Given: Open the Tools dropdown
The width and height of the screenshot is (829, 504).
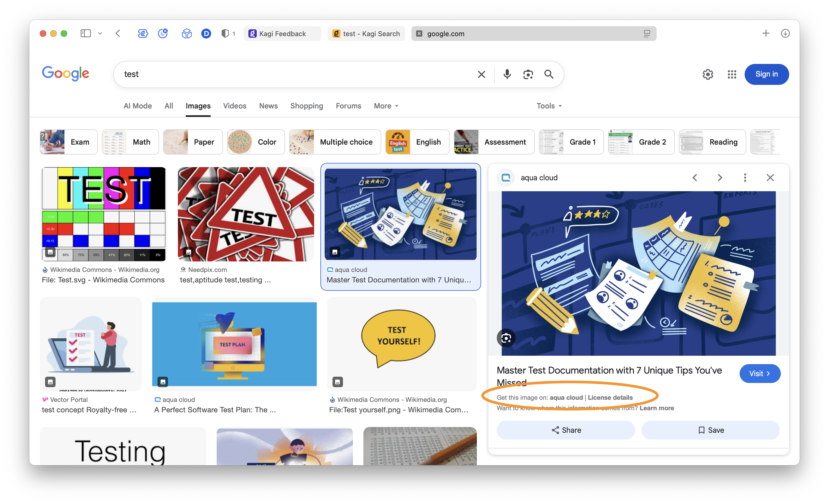Looking at the screenshot, I should (549, 106).
